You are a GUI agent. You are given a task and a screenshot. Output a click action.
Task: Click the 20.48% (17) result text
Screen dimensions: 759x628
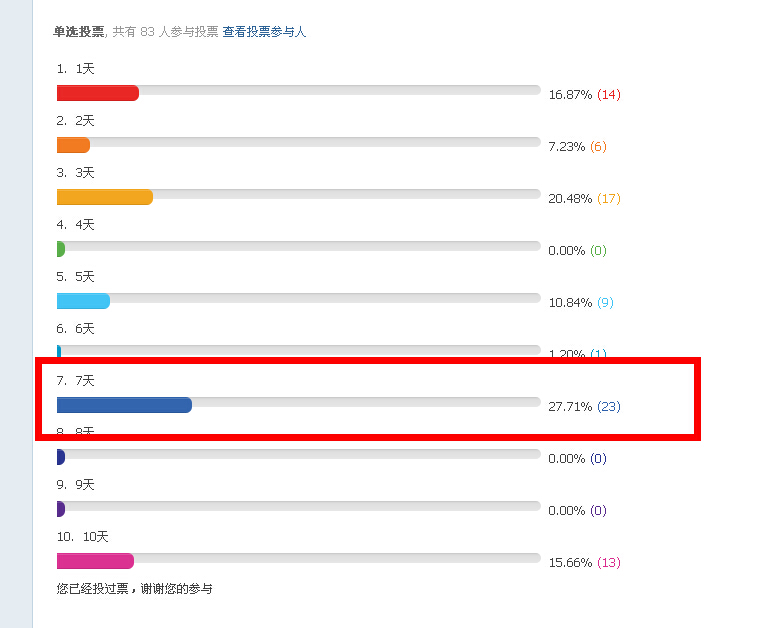584,199
